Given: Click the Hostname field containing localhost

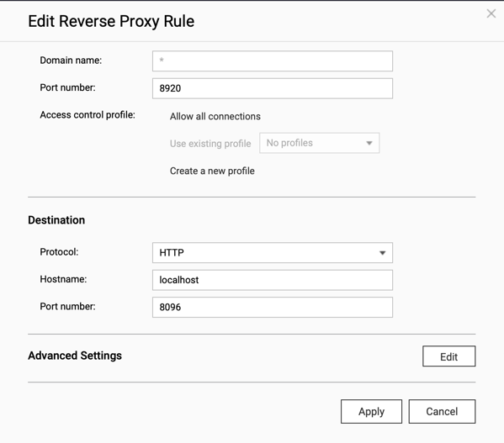Looking at the screenshot, I should (273, 280).
